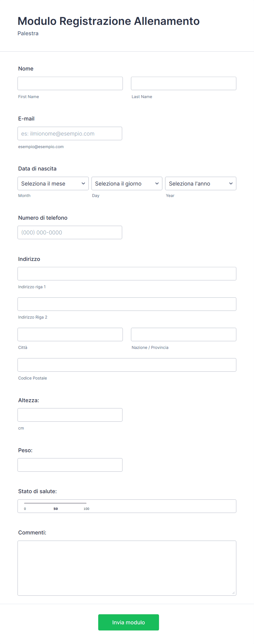Click the E-mail input field
This screenshot has width=254, height=644.
coord(70,134)
